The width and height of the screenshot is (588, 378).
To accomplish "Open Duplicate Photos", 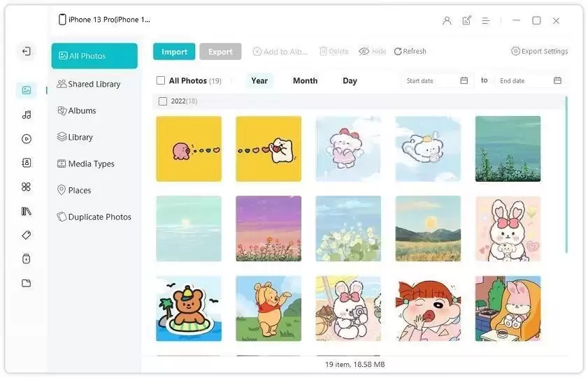I will (x=94, y=217).
